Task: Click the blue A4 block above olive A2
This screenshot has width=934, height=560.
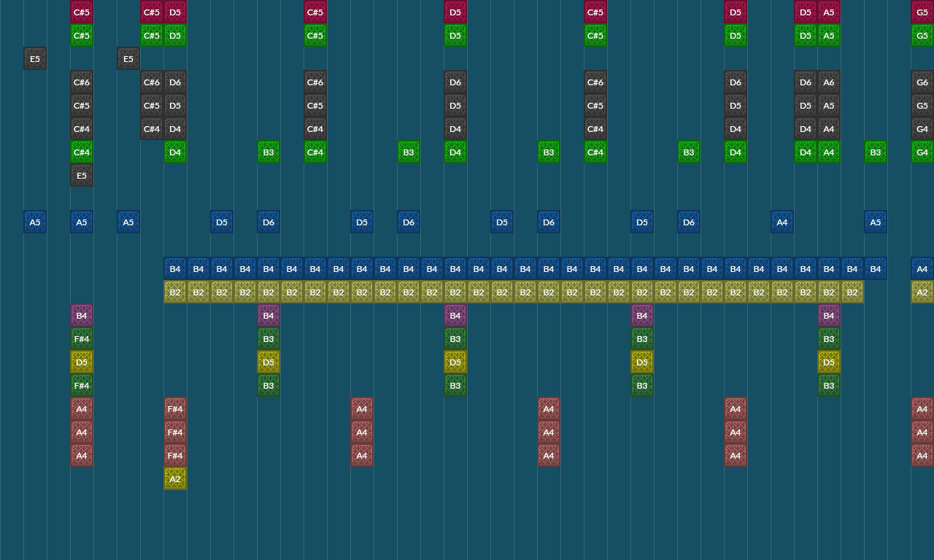Action: [x=922, y=268]
